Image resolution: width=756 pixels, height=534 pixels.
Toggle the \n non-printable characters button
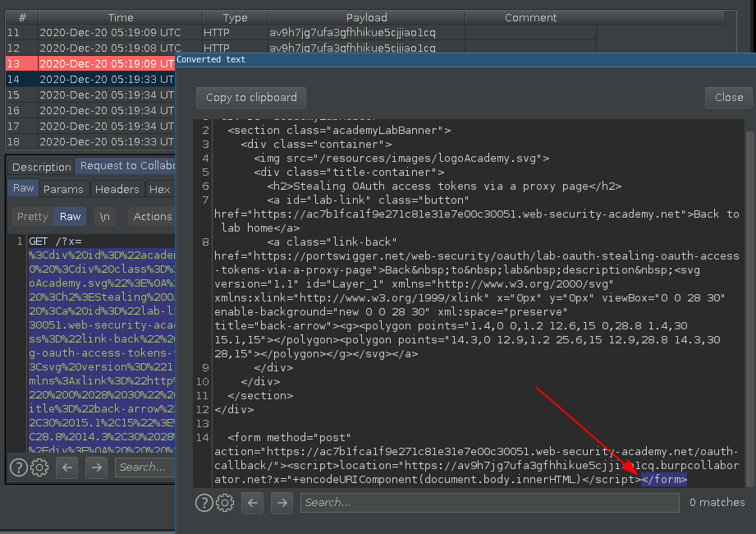(104, 217)
